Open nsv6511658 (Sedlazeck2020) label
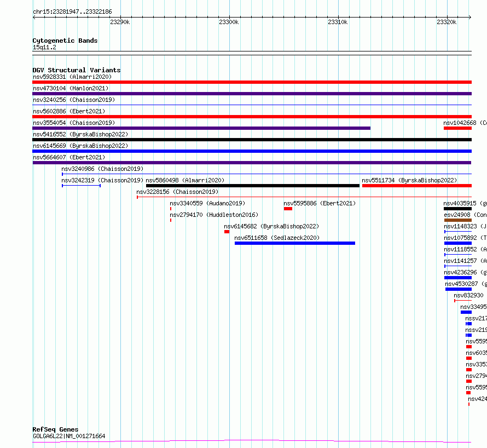The image size is (487, 448). [x=277, y=238]
